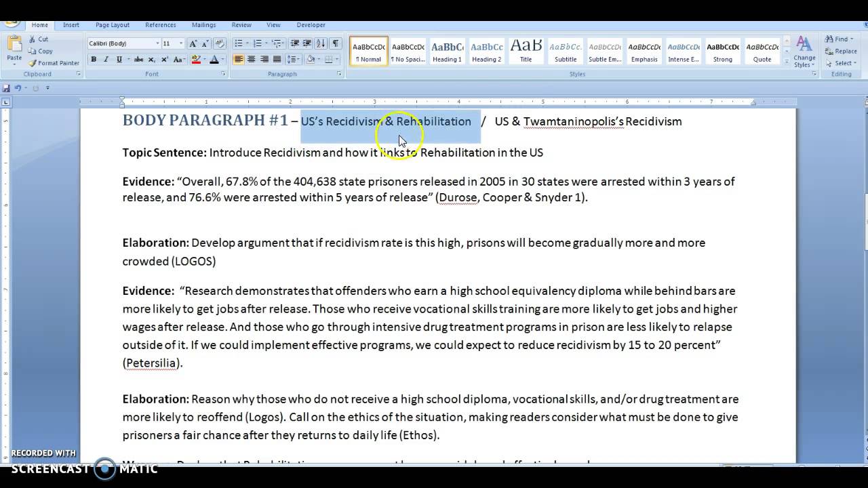Open the Styles pane launcher

[814, 74]
